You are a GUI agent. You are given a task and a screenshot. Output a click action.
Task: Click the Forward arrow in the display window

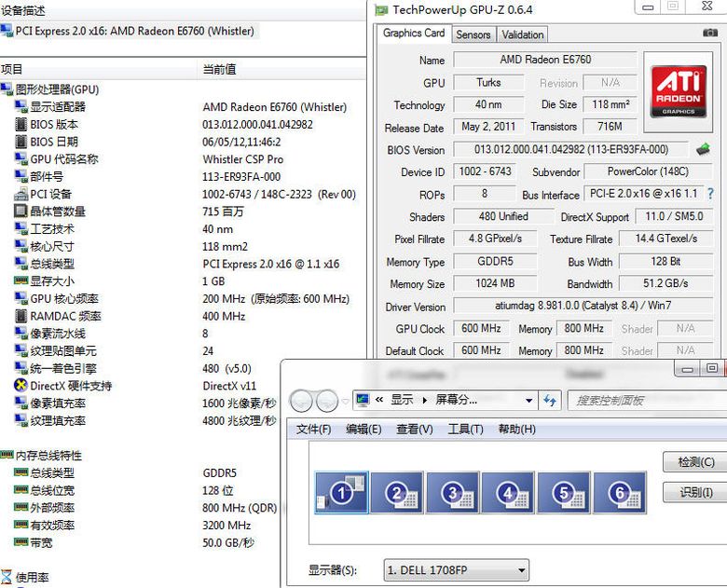click(327, 400)
